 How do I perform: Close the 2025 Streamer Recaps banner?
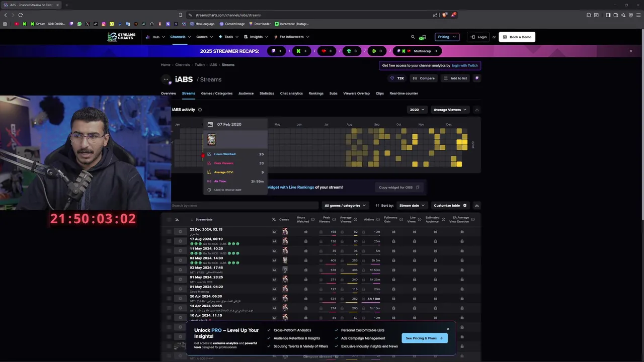click(x=630, y=51)
